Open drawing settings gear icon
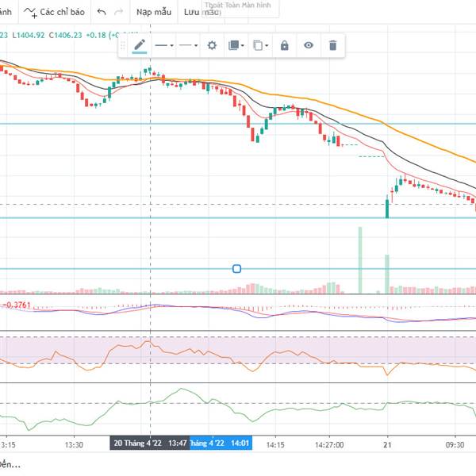 (212, 45)
